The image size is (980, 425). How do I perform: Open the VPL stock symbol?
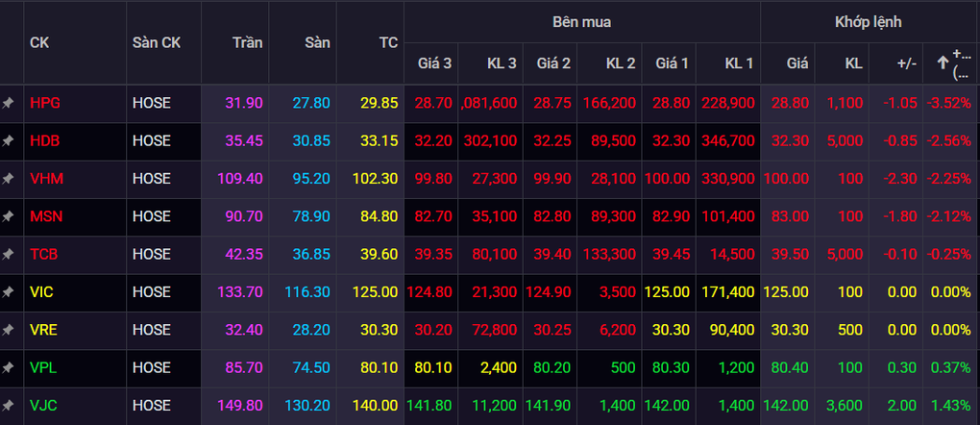[x=43, y=367]
